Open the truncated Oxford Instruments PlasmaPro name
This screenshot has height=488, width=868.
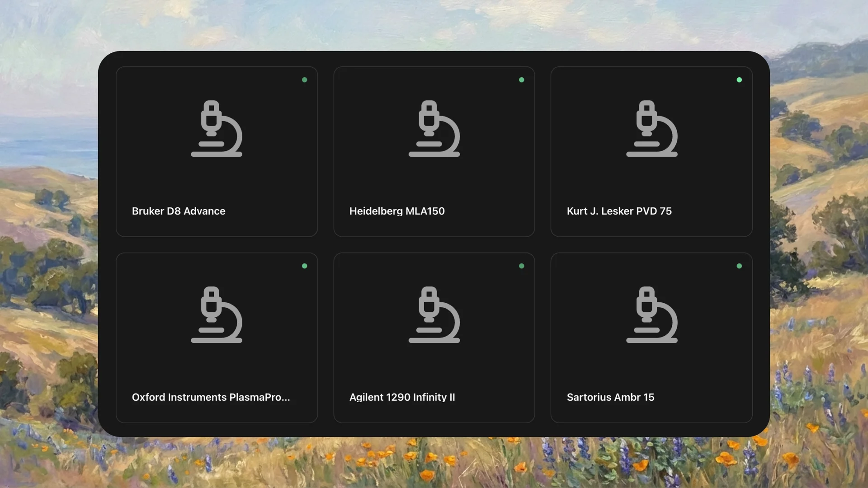[211, 397]
